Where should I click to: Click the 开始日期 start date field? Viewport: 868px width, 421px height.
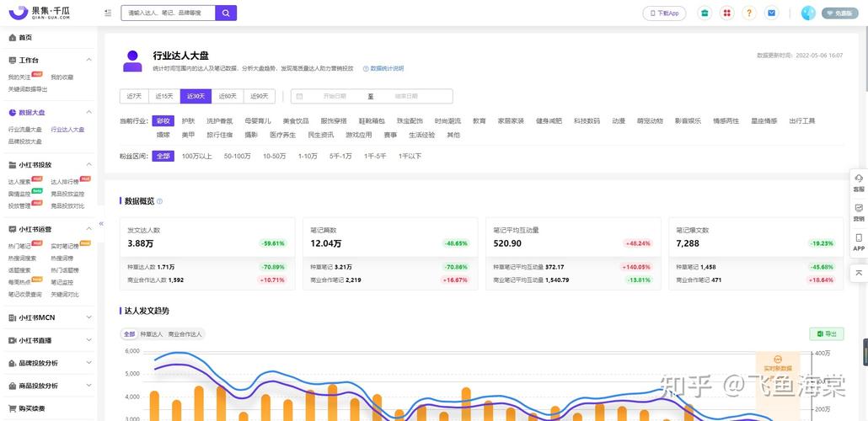[x=334, y=96]
